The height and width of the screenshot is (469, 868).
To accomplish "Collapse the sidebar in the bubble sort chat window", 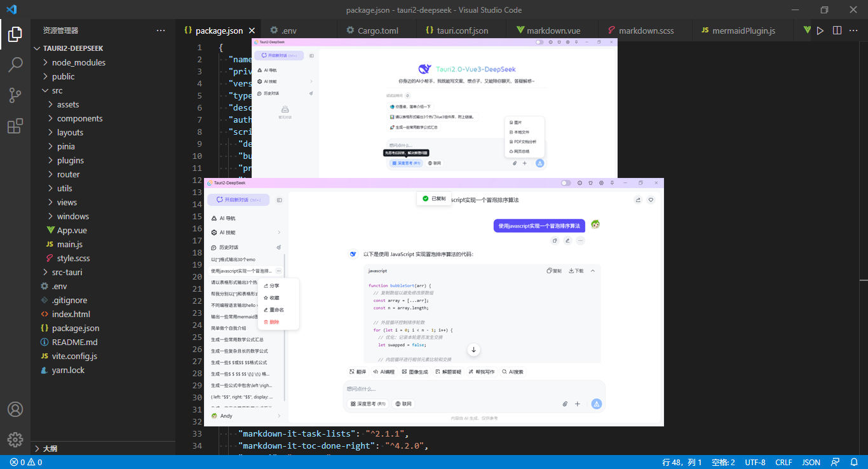I will coord(279,200).
